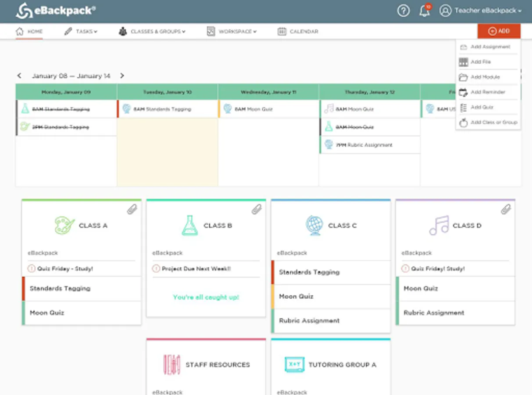Open Thursday 7PM Rubric Assignment event
The height and width of the screenshot is (395, 532).
tap(370, 145)
